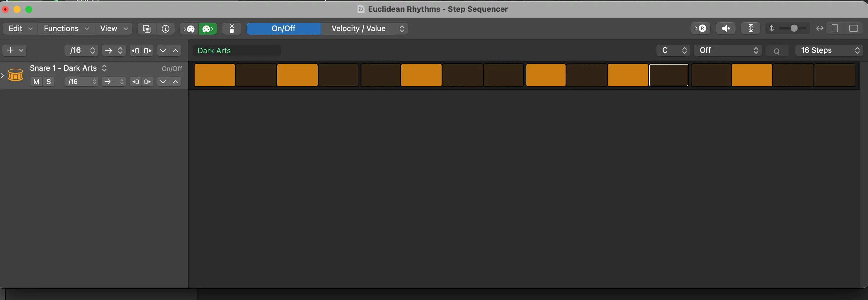Toggle the speaker Preview Pattern button

point(726,28)
